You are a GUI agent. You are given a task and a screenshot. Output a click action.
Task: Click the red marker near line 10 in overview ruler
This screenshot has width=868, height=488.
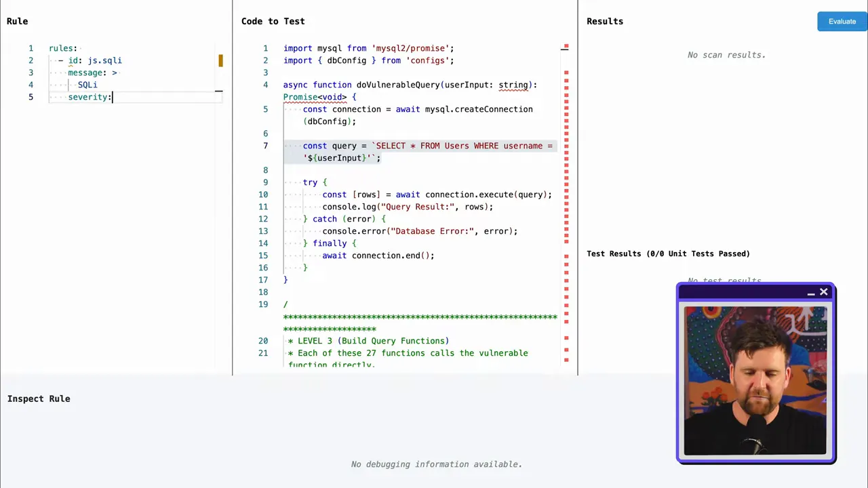click(566, 196)
